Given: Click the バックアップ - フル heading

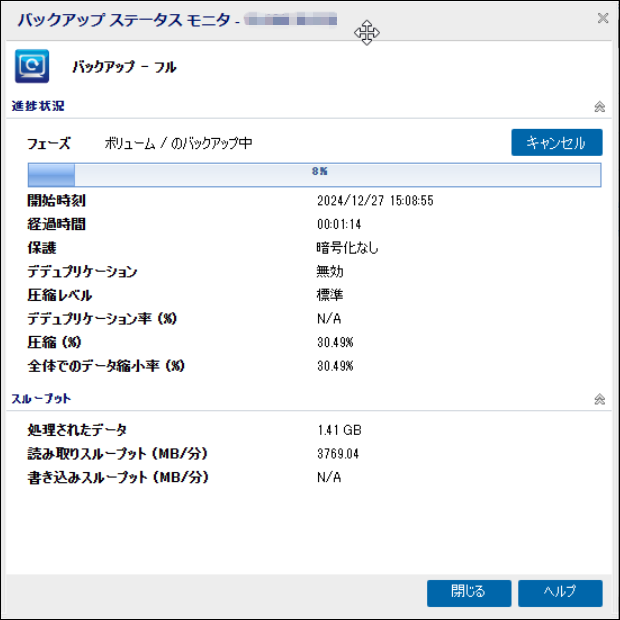Looking at the screenshot, I should click(124, 68).
